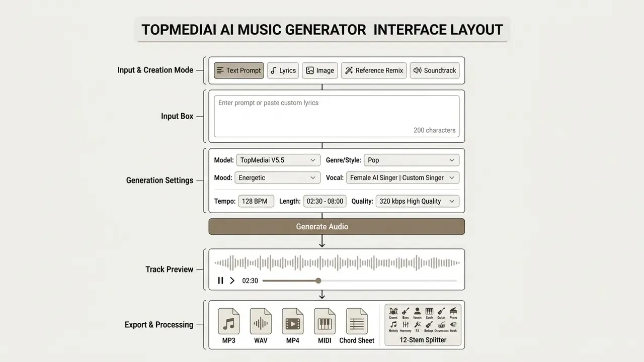Switch to the Soundtrack mode tab

pyautogui.click(x=434, y=70)
